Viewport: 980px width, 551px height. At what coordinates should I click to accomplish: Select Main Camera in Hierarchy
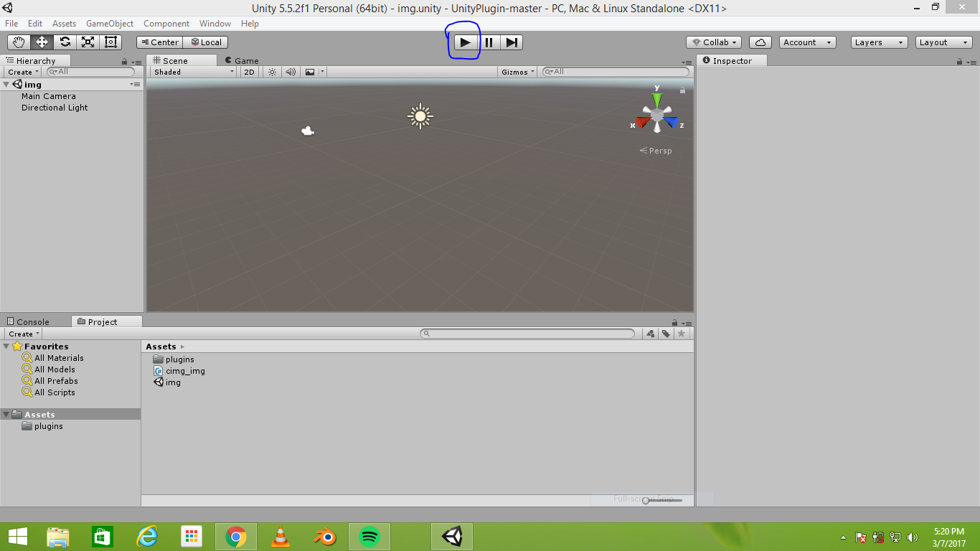[48, 96]
